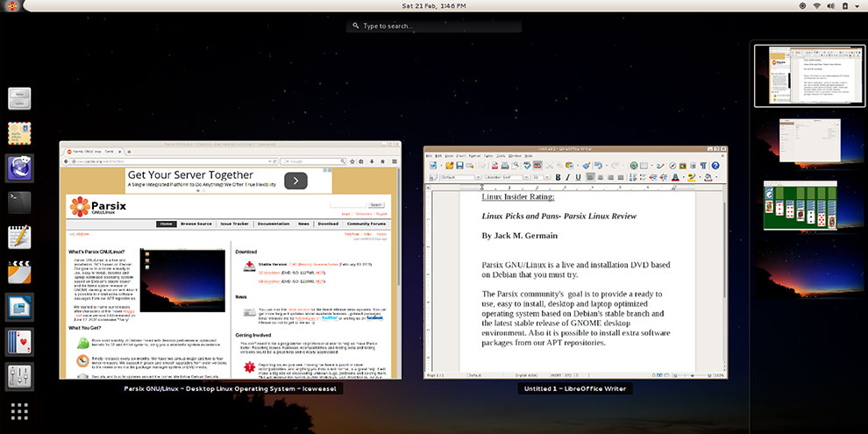Open New document dropdown arrow in Writer

[x=441, y=166]
